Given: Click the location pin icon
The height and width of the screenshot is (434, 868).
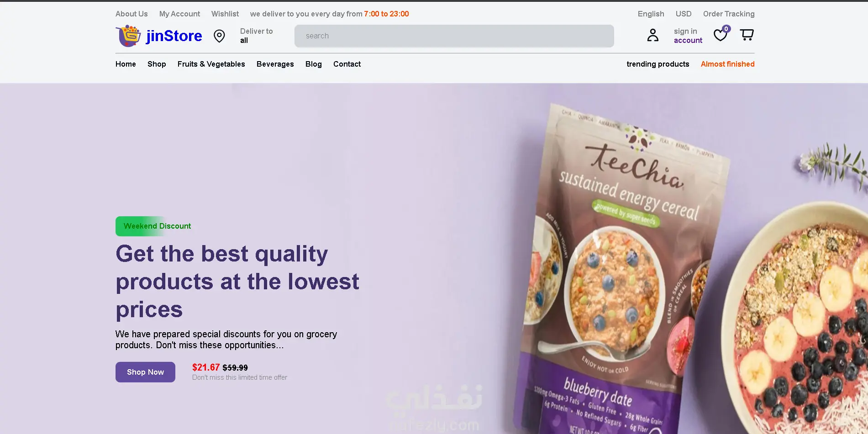Looking at the screenshot, I should pos(219,36).
